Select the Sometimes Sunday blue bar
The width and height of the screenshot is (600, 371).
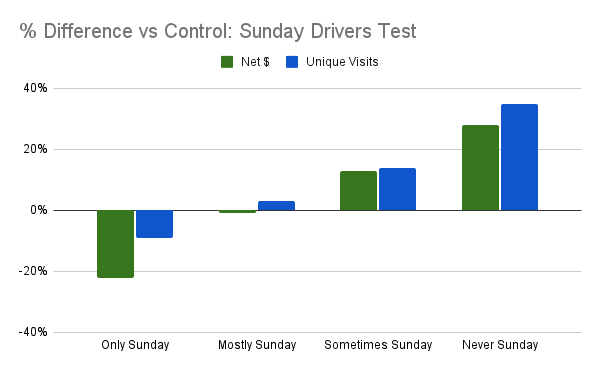click(x=398, y=189)
